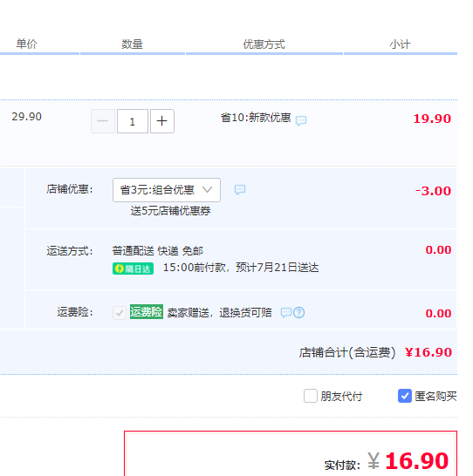This screenshot has height=476, width=473.
Task: Click the 数量 column header
Action: tap(132, 44)
